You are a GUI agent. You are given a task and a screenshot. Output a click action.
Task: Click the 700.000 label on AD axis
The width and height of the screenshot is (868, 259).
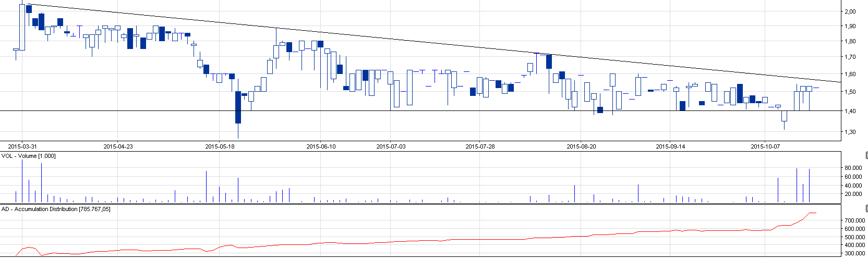(854, 221)
